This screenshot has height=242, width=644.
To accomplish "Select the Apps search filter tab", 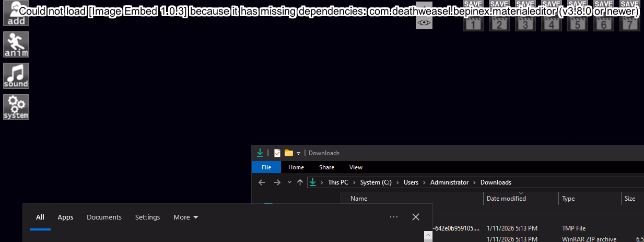I will click(65, 217).
